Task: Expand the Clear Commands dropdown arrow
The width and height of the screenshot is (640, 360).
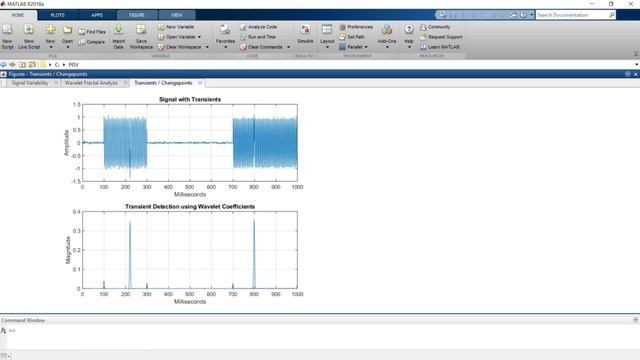Action: pyautogui.click(x=289, y=47)
